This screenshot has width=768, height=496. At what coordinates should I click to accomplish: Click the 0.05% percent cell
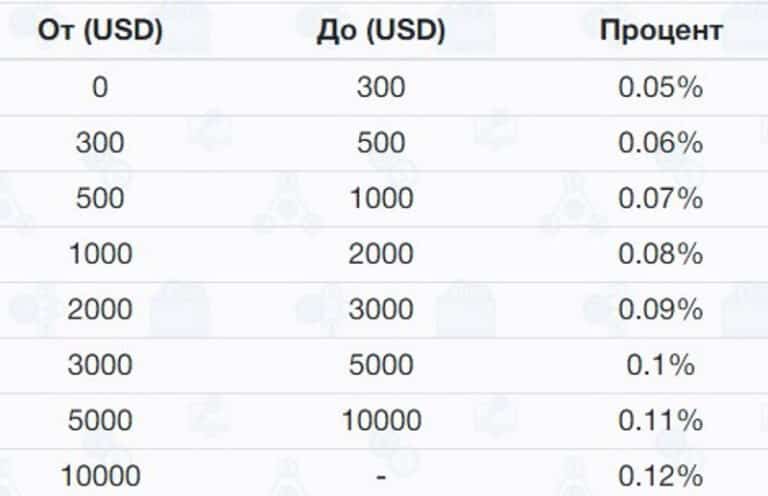(661, 87)
